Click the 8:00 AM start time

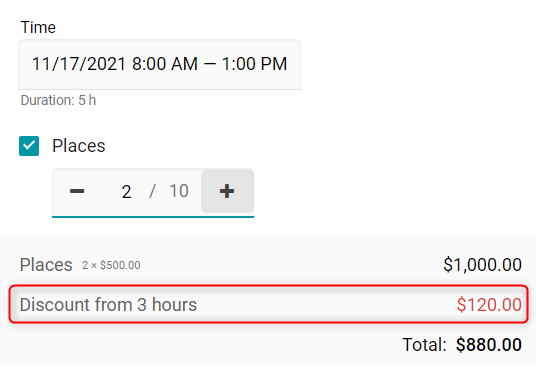pos(165,64)
